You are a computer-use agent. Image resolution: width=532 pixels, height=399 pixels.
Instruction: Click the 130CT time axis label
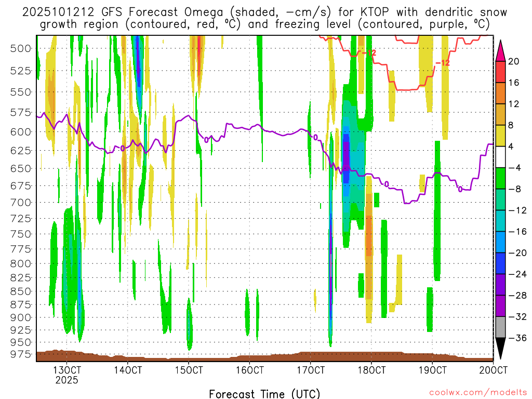67,369
